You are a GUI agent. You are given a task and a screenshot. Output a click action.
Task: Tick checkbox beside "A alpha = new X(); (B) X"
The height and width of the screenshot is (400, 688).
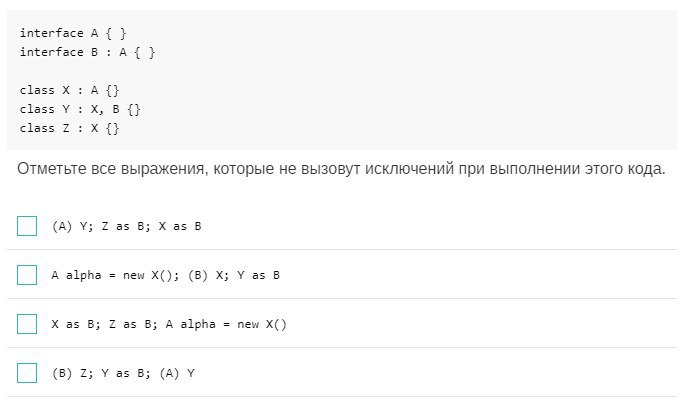pos(27,275)
